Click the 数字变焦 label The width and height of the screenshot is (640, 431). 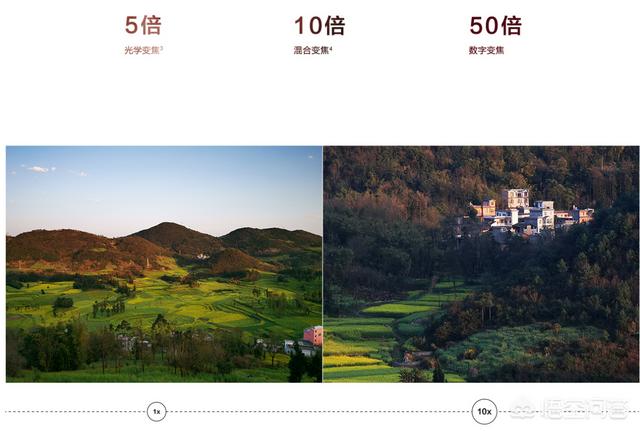pos(486,51)
